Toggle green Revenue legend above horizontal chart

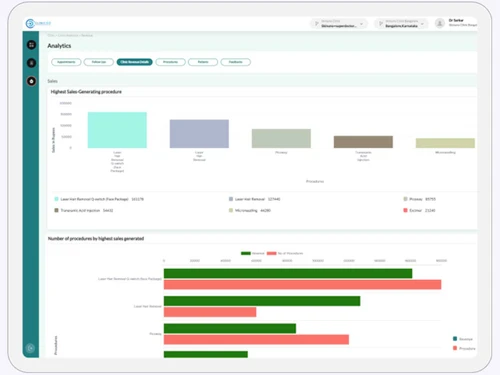pos(253,253)
